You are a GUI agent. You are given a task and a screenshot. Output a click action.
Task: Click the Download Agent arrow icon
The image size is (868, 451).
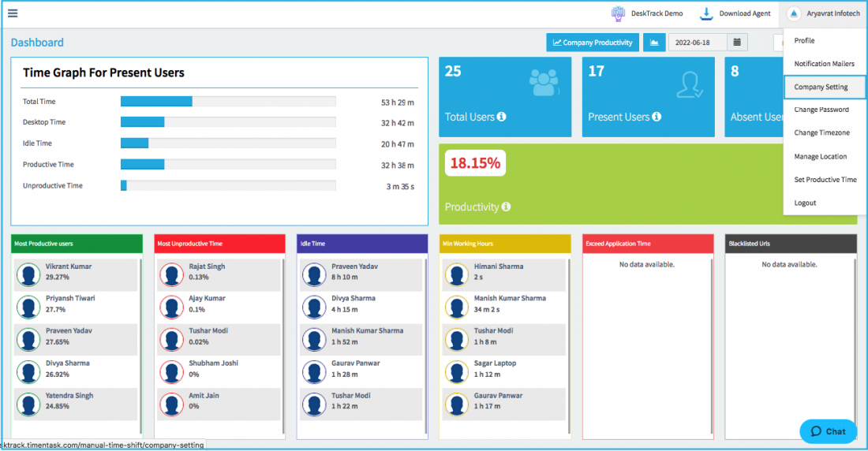pyautogui.click(x=705, y=14)
